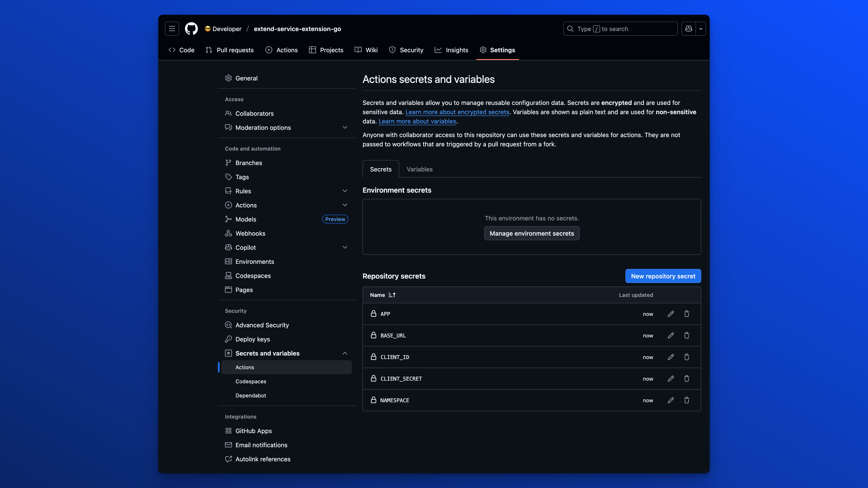Sort secrets by Name column
The width and height of the screenshot is (868, 488).
click(382, 295)
